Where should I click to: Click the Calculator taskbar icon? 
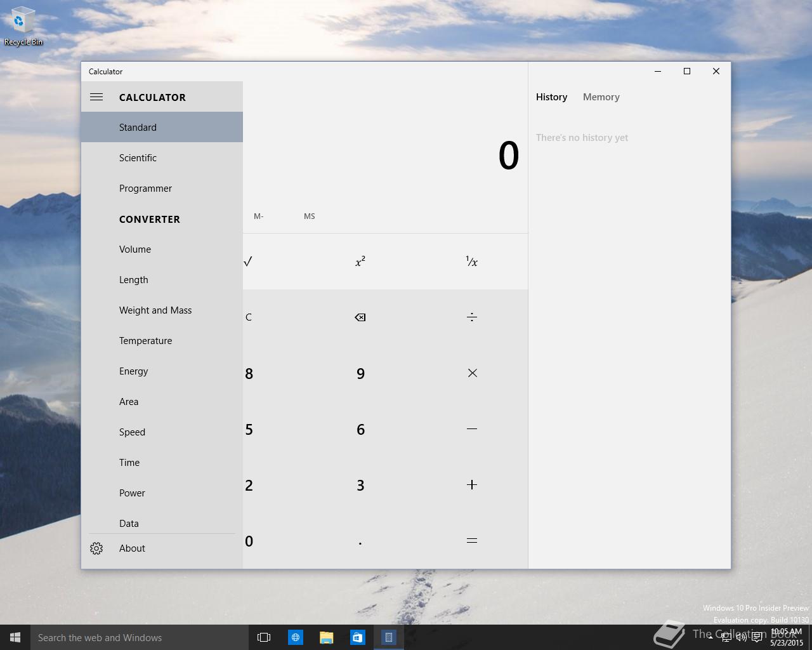click(389, 637)
